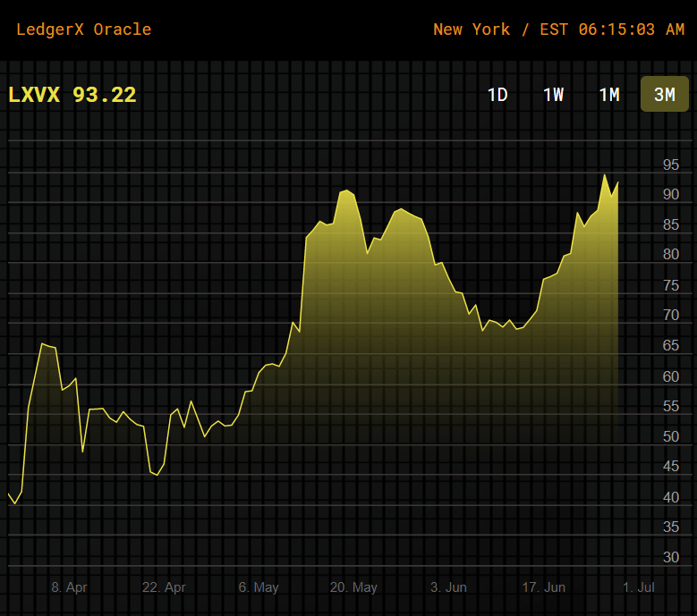The width and height of the screenshot is (697, 616).
Task: Click the New York / EST clock
Action: coord(558,30)
